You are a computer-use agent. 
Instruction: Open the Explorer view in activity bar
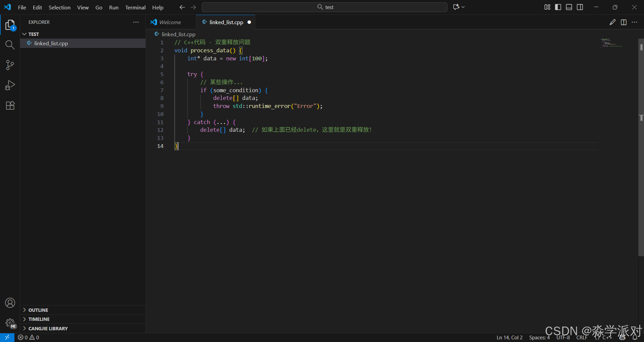10,25
